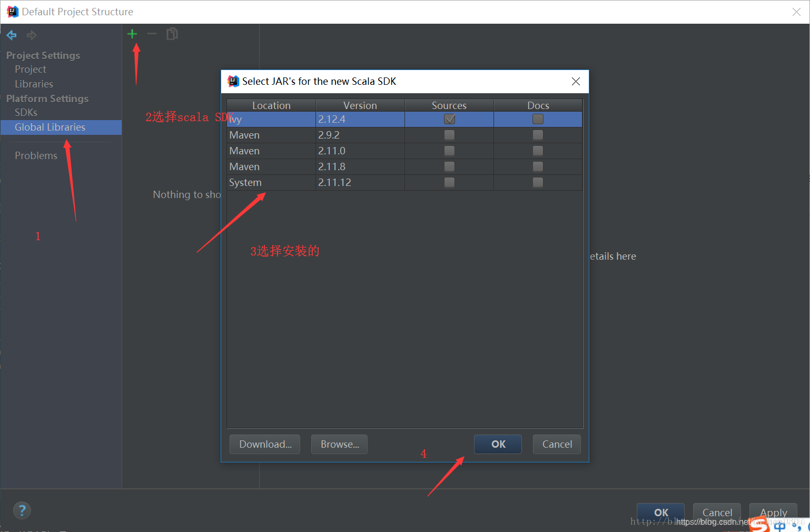Click the copy library icon

tap(172, 34)
